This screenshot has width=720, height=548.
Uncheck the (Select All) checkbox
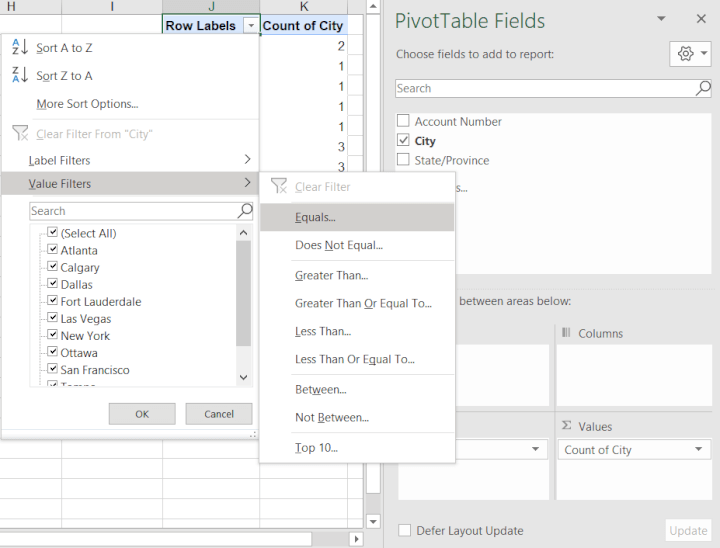click(x=52, y=233)
